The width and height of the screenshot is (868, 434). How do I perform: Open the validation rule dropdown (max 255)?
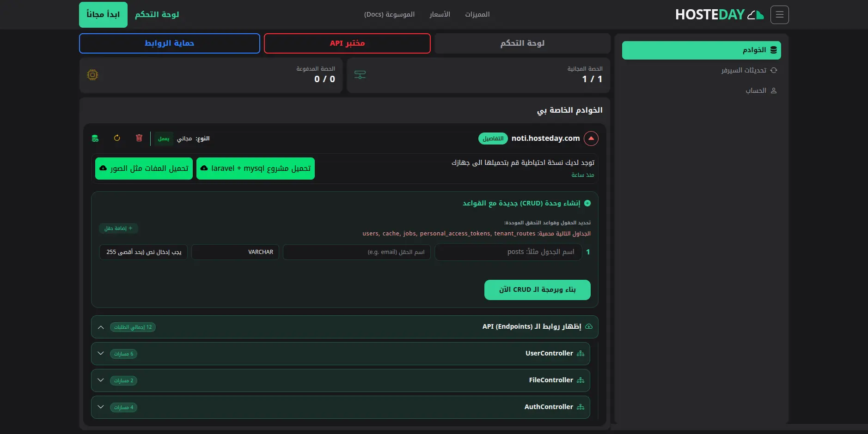click(x=143, y=252)
